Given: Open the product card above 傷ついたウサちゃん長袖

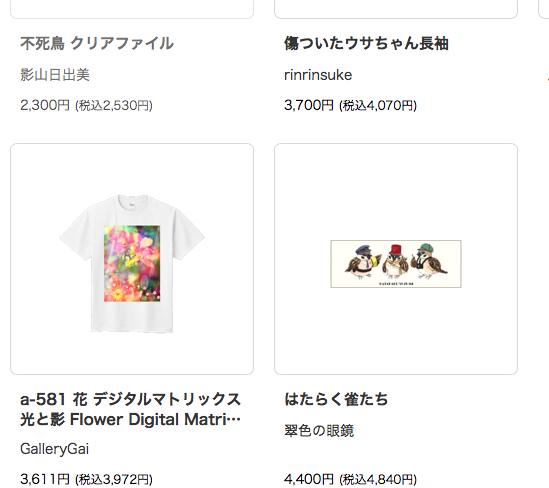Looking at the screenshot, I should coord(396,9).
